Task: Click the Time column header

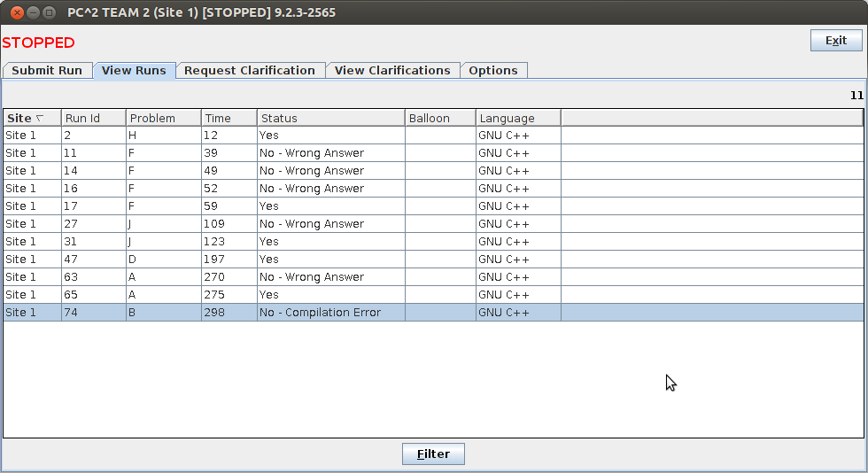Action: tap(229, 118)
